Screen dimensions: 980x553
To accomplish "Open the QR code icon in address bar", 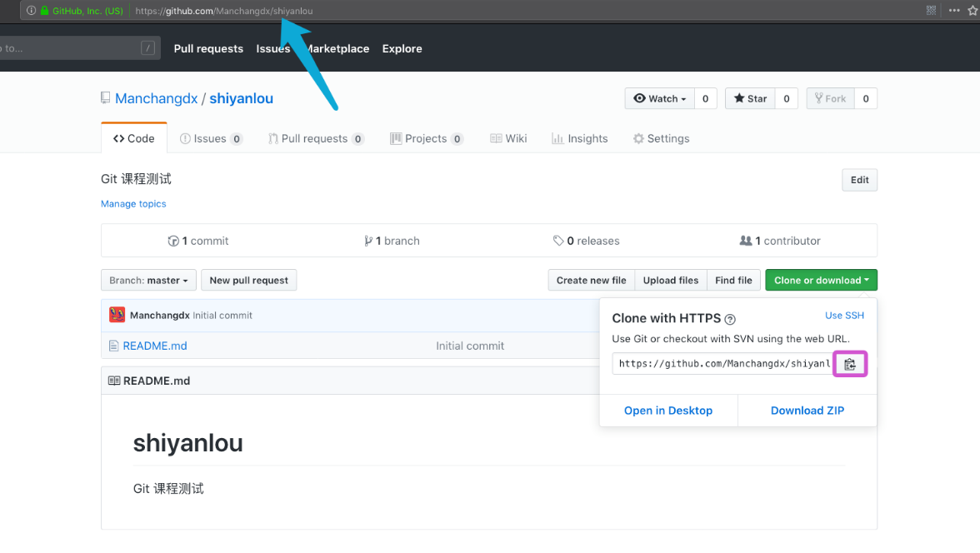I will pos(932,10).
